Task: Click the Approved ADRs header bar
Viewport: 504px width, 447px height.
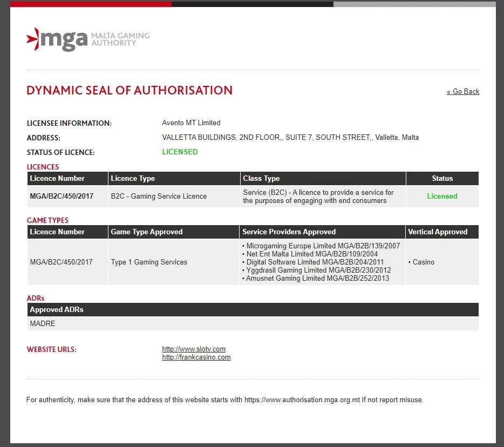Action: pyautogui.click(x=253, y=310)
